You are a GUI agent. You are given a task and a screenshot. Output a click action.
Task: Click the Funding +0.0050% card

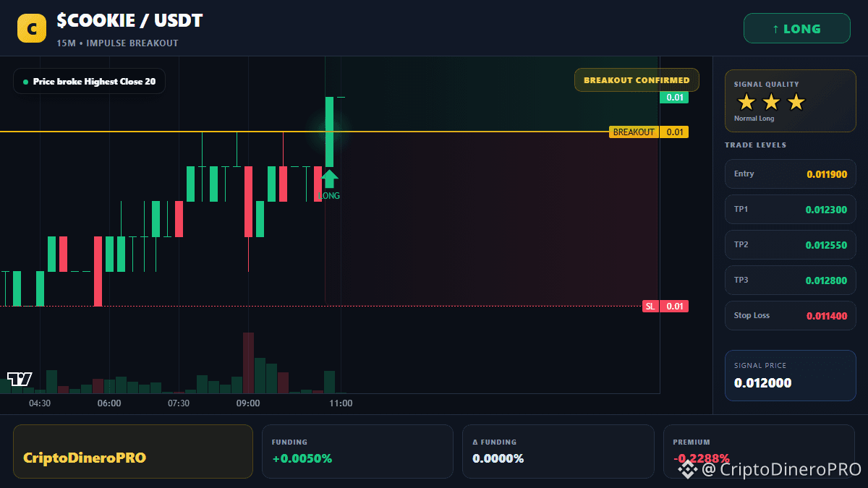357,451
